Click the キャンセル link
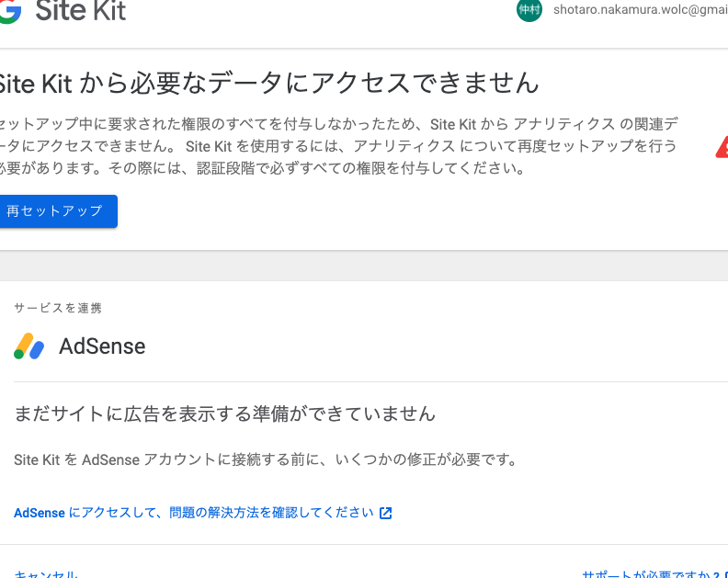The width and height of the screenshot is (728, 578). click(46, 574)
